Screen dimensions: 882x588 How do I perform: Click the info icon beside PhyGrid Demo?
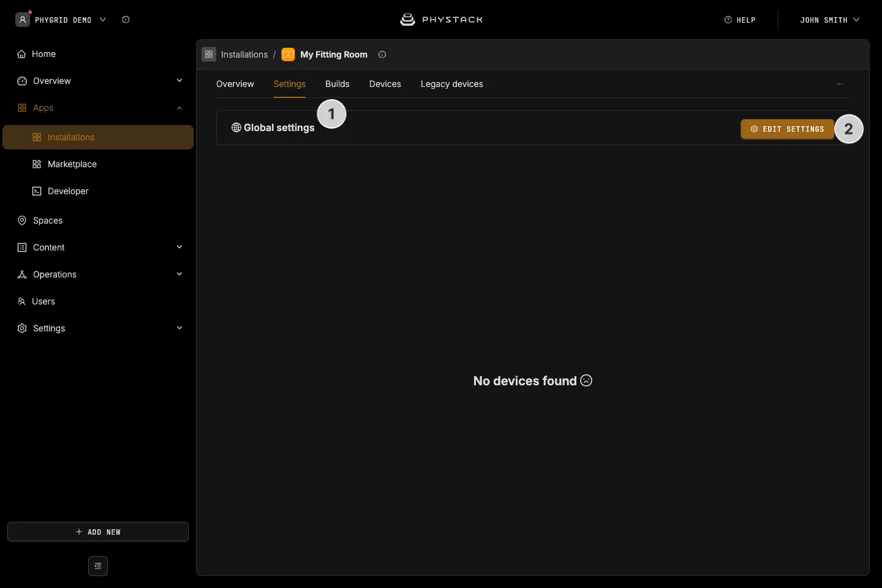126,20
